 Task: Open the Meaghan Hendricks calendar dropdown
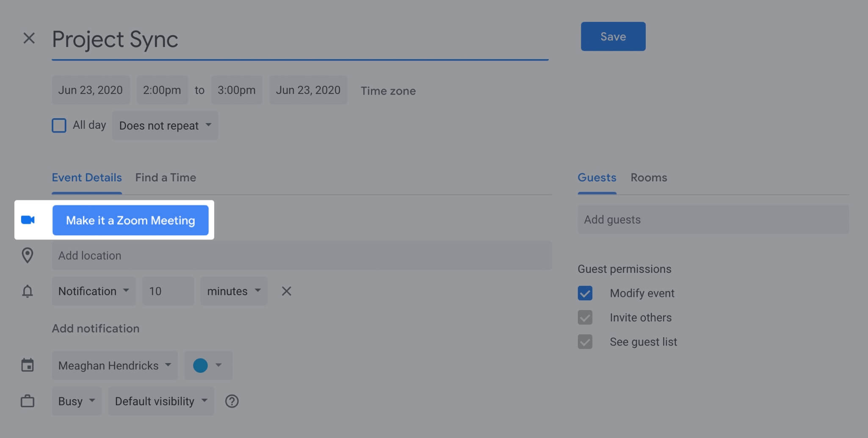115,365
